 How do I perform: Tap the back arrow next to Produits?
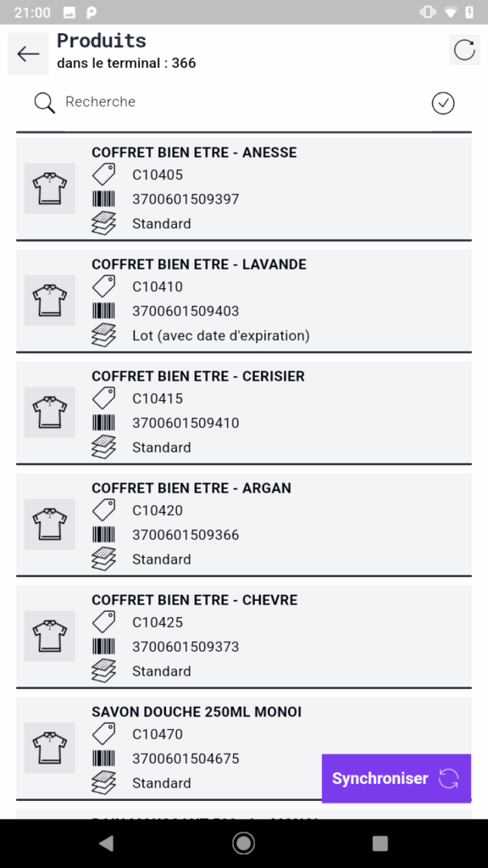click(x=28, y=53)
